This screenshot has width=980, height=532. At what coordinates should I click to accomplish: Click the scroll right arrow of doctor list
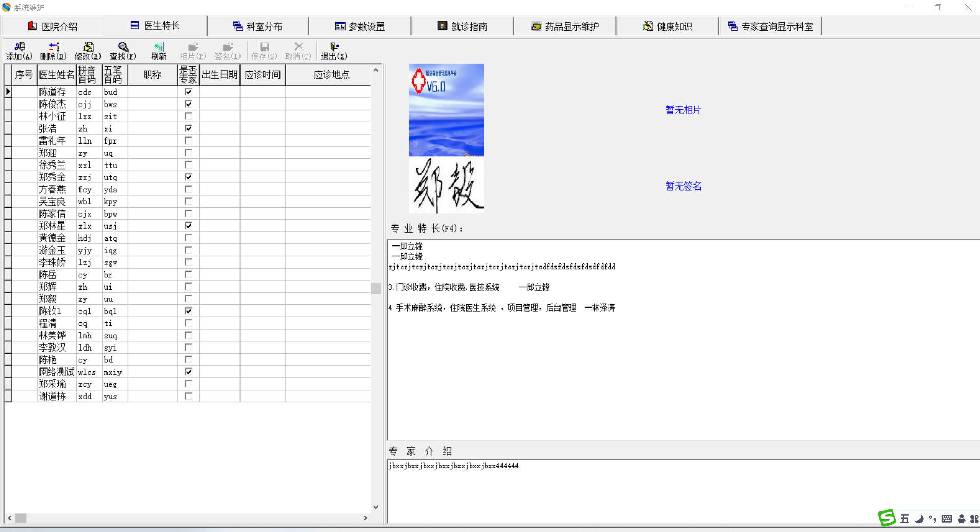tap(365, 518)
